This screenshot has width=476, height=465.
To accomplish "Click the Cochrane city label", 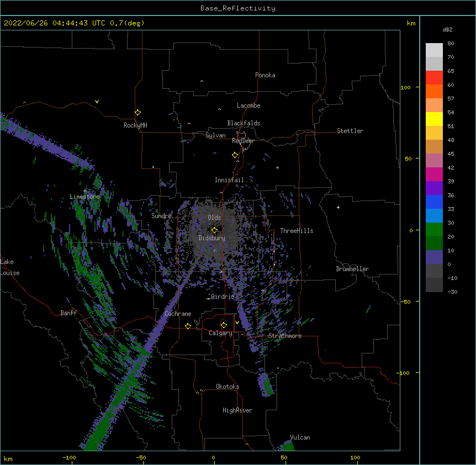I will coord(178,314).
